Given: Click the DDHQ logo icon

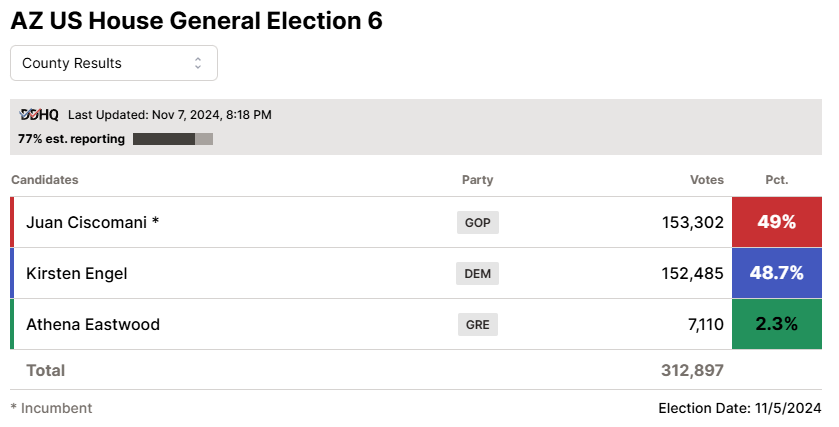Looking at the screenshot, I should pos(39,115).
